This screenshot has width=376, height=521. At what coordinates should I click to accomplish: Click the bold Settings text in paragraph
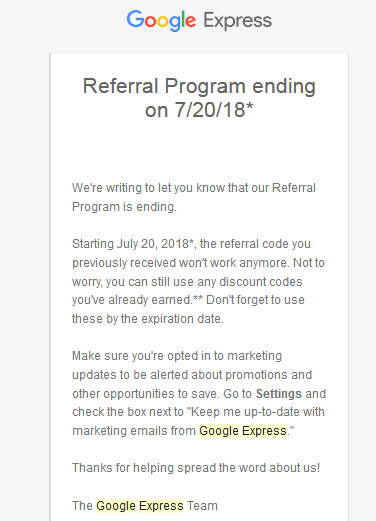click(x=279, y=394)
